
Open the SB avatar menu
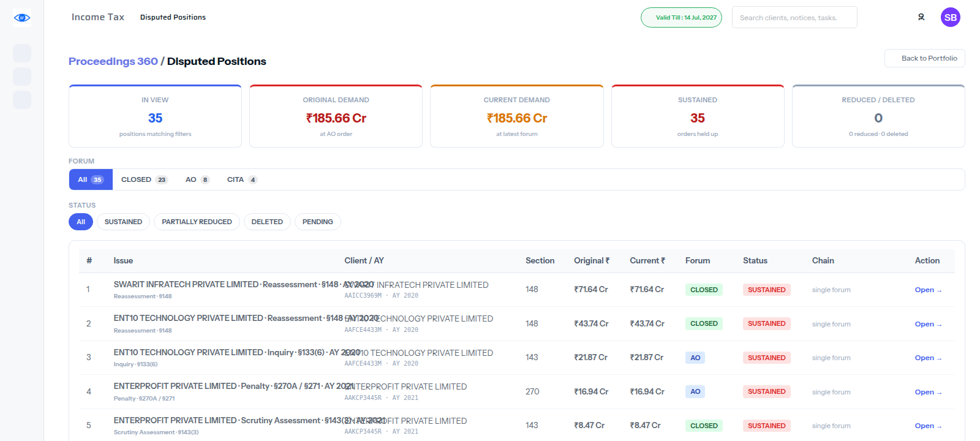tap(951, 17)
